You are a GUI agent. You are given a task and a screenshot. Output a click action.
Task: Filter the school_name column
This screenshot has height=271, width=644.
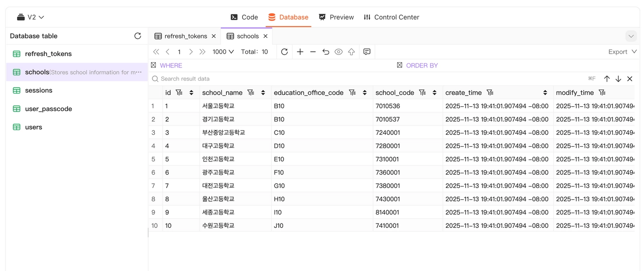[x=251, y=93]
